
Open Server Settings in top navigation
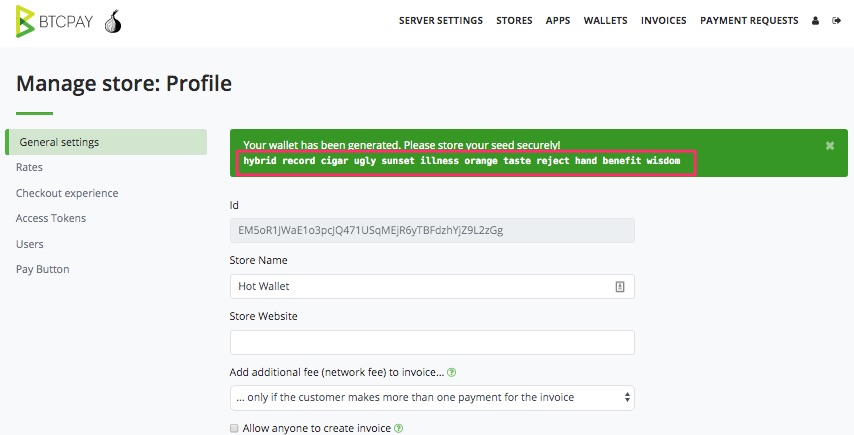[x=441, y=21]
